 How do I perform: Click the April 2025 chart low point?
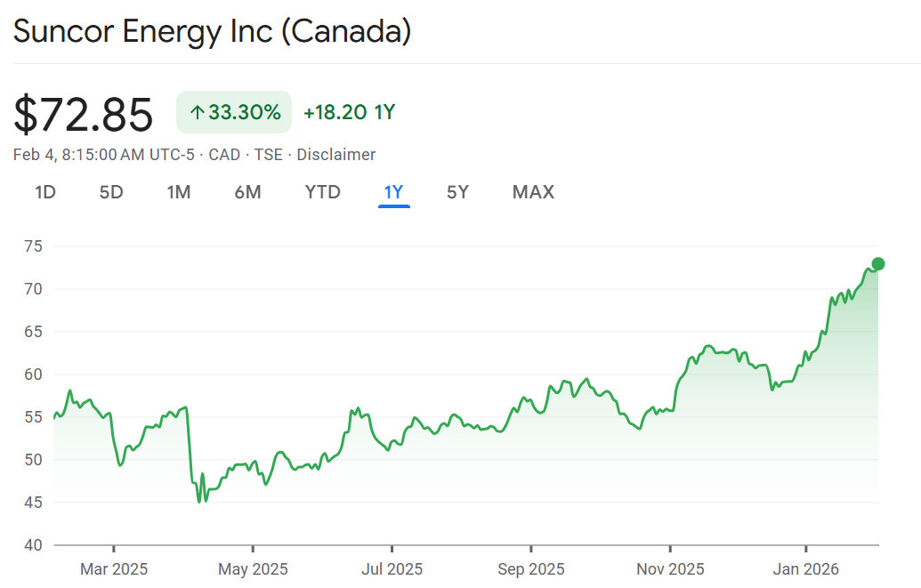click(200, 502)
